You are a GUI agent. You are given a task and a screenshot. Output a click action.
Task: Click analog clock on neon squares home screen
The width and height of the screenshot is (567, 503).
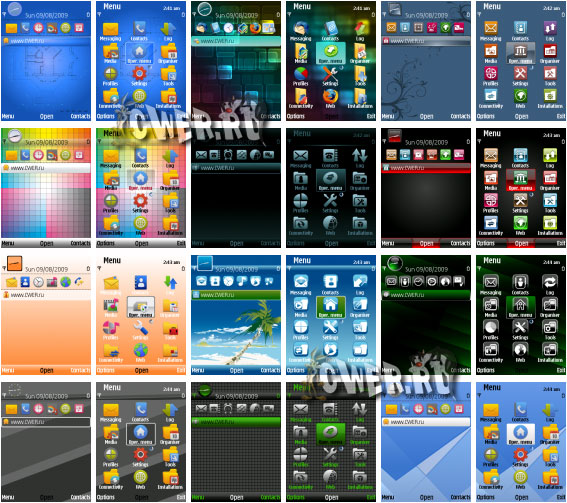(x=205, y=9)
